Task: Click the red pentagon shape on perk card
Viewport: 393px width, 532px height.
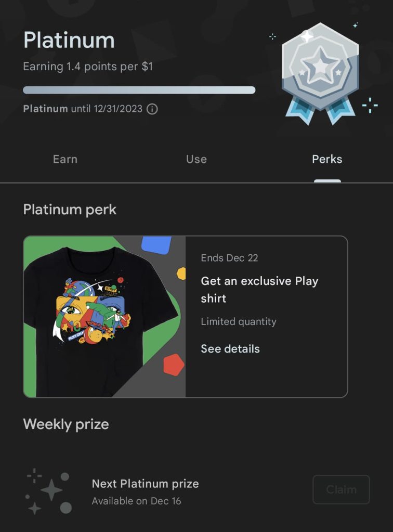Action: (174, 365)
